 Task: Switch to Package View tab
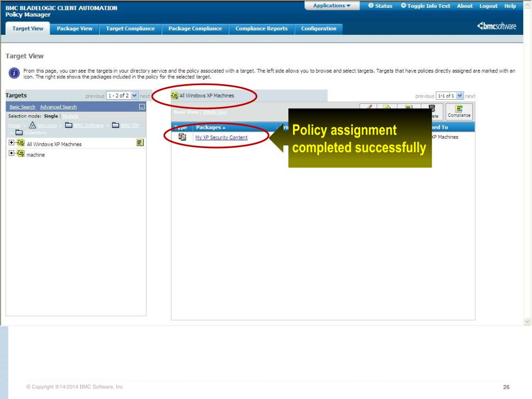[x=75, y=29]
